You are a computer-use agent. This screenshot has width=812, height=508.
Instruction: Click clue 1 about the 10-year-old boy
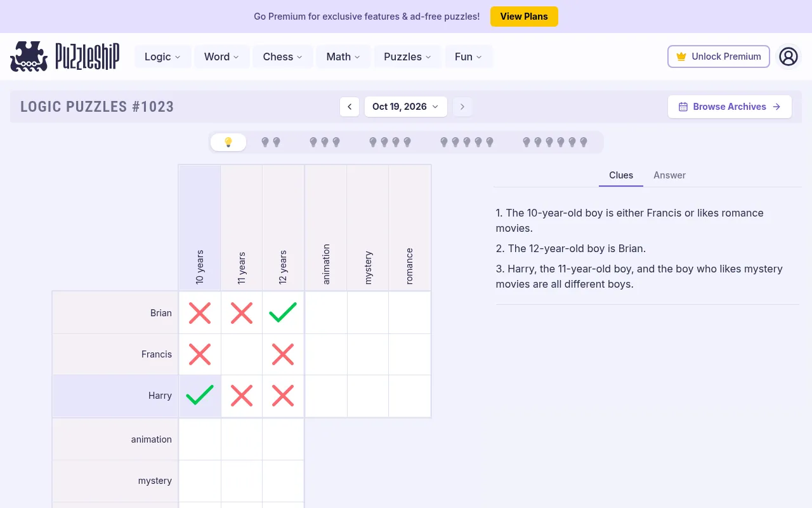point(630,220)
